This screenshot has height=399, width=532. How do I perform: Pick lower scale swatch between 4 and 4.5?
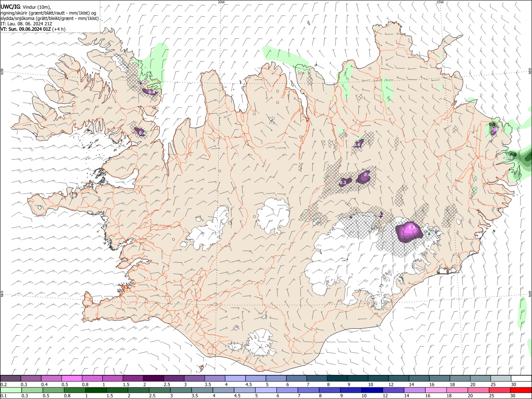tap(223, 390)
